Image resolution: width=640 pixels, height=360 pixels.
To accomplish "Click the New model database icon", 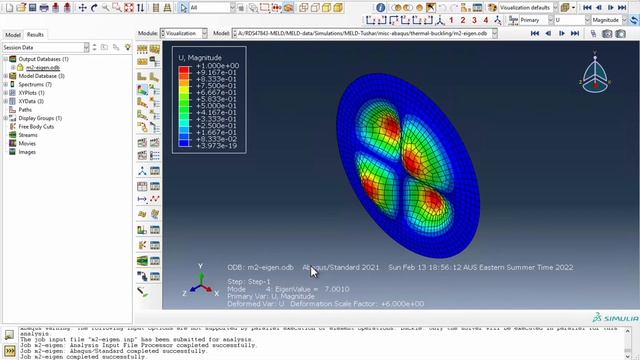I will [x=9, y=7].
